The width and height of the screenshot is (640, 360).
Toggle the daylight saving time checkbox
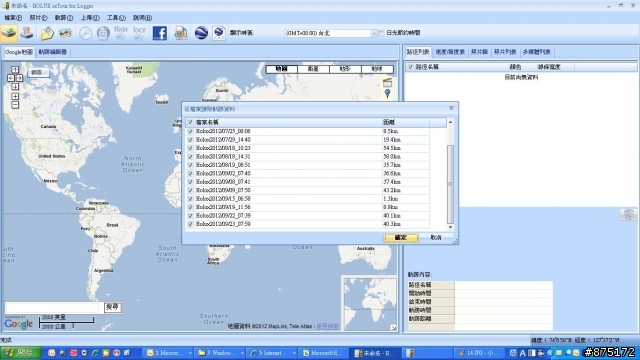coord(382,33)
